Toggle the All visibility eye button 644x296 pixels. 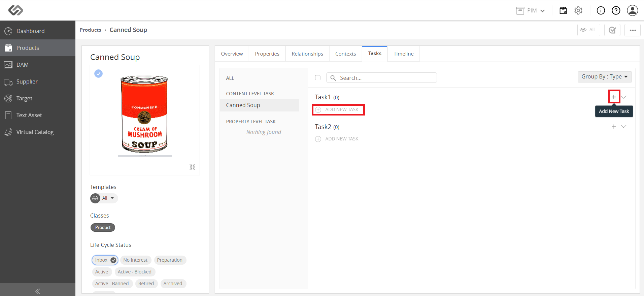click(x=588, y=30)
